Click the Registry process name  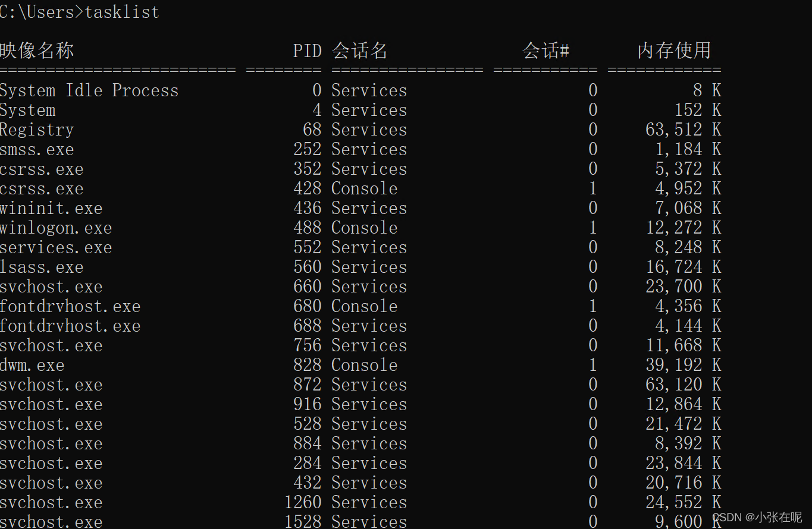pyautogui.click(x=37, y=130)
